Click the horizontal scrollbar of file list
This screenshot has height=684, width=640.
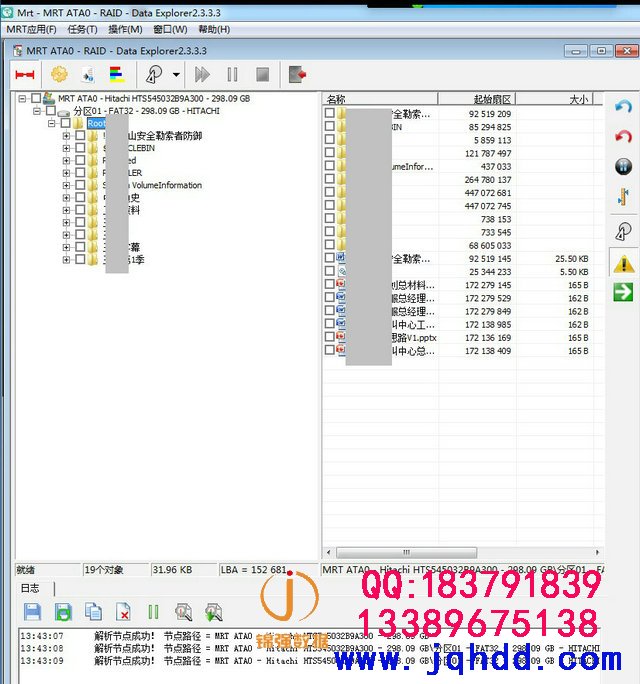tap(406, 552)
